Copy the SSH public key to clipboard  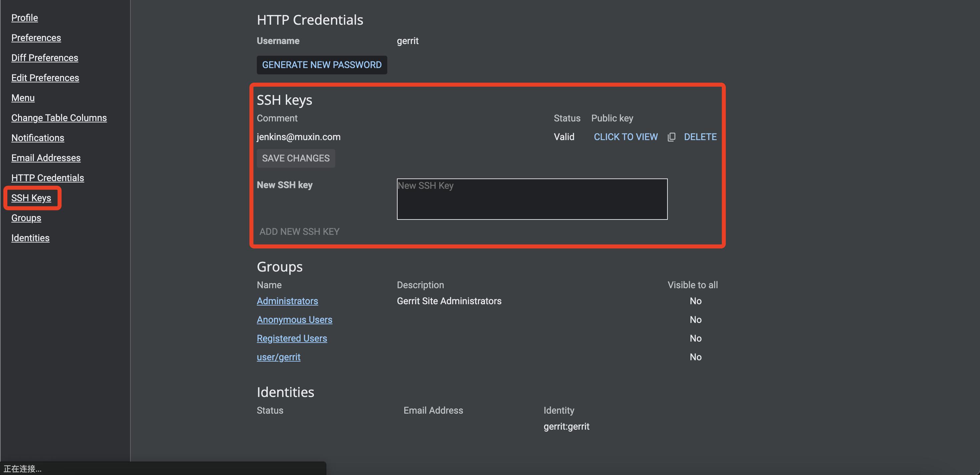671,137
